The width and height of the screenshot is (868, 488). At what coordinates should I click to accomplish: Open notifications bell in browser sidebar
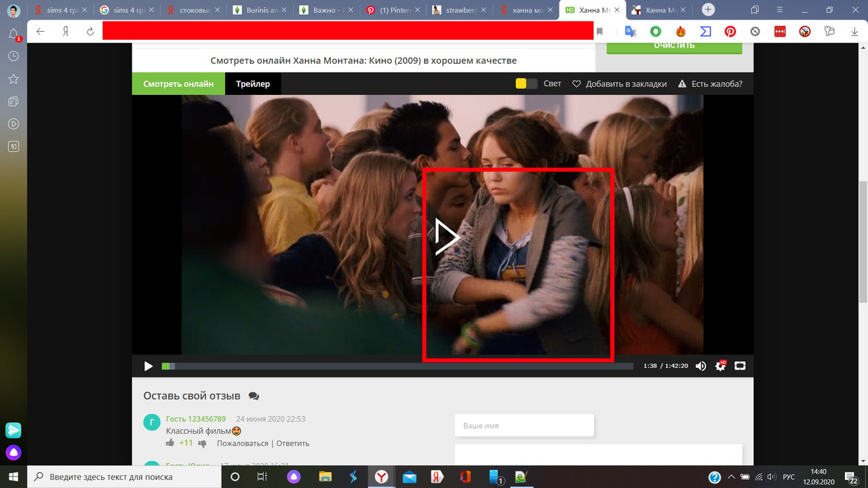coord(14,34)
